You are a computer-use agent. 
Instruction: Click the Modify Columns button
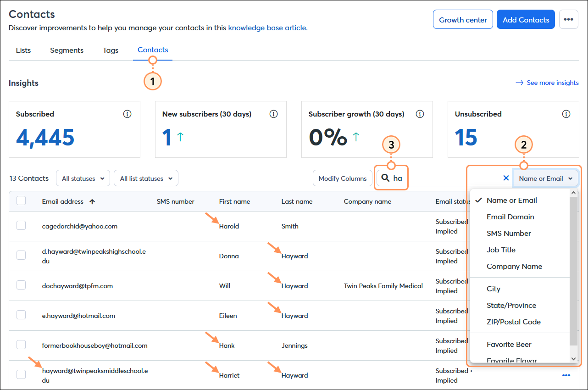(x=343, y=178)
